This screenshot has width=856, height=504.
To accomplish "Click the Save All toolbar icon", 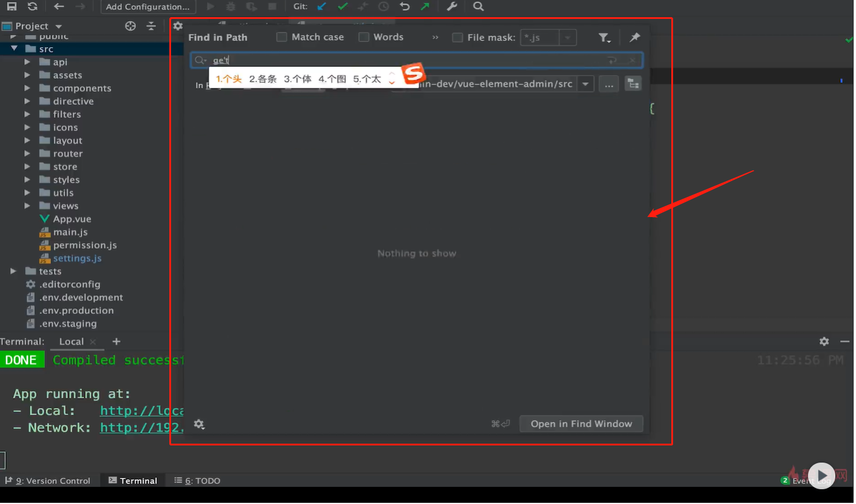I will click(11, 7).
